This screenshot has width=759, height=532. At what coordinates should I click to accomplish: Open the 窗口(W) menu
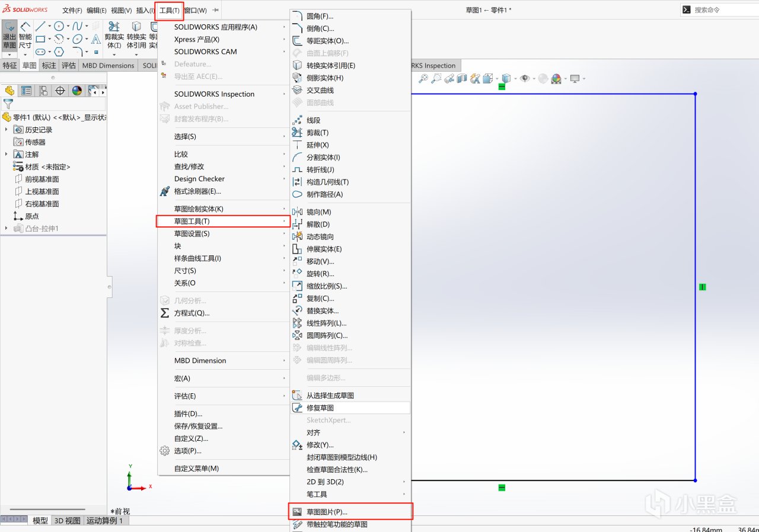(x=196, y=11)
